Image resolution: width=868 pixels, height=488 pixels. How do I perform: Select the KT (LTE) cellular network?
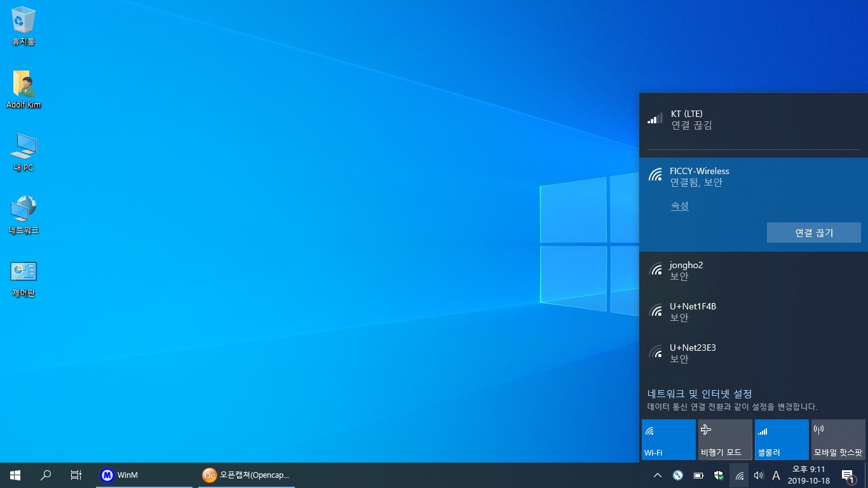click(x=754, y=119)
